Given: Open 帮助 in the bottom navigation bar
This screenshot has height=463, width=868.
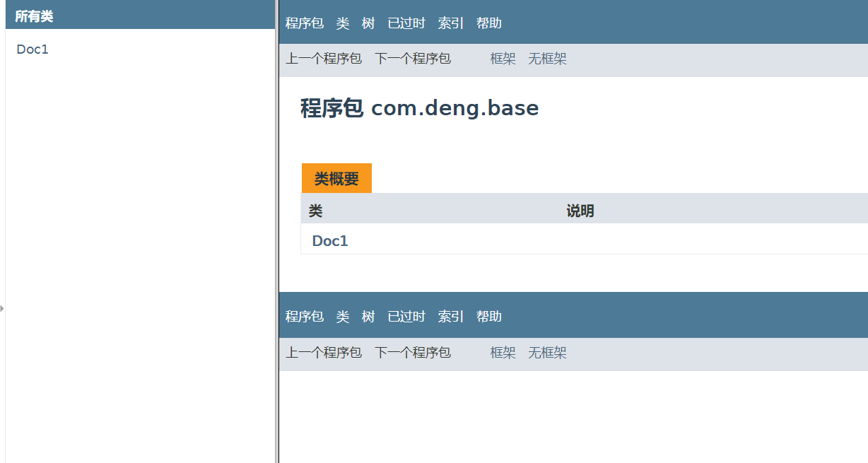Looking at the screenshot, I should [x=489, y=317].
